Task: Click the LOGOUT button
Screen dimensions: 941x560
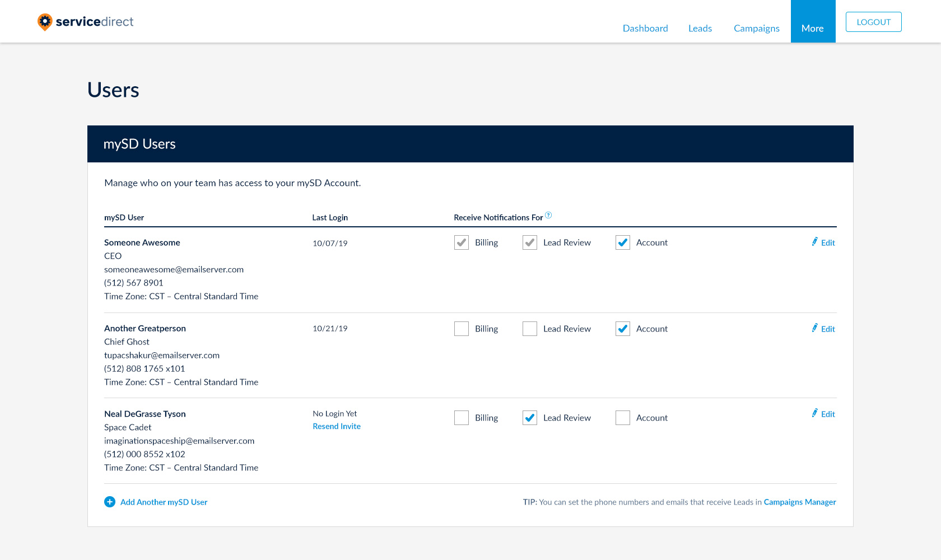Action: pyautogui.click(x=874, y=22)
